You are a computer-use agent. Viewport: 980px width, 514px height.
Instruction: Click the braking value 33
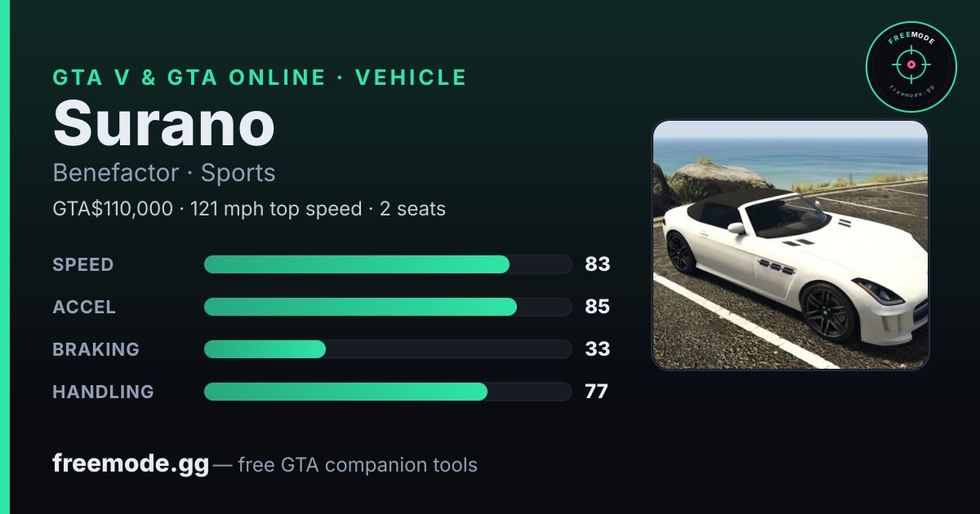(x=598, y=349)
